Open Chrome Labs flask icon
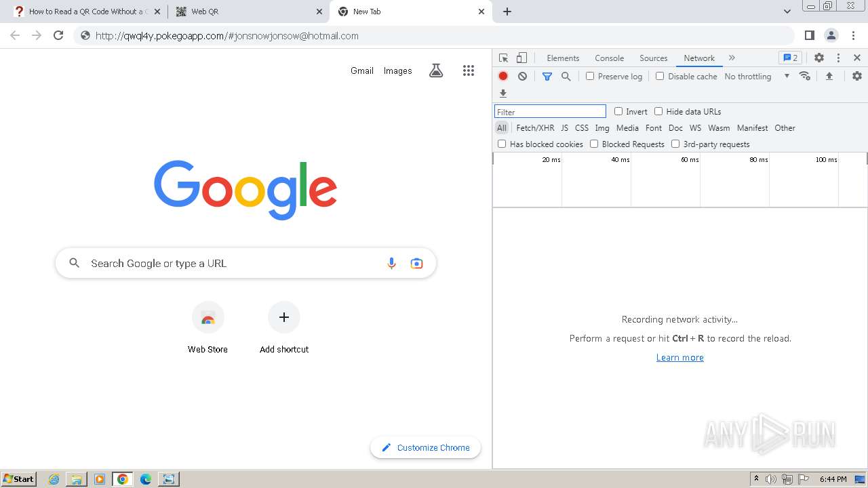 [436, 70]
